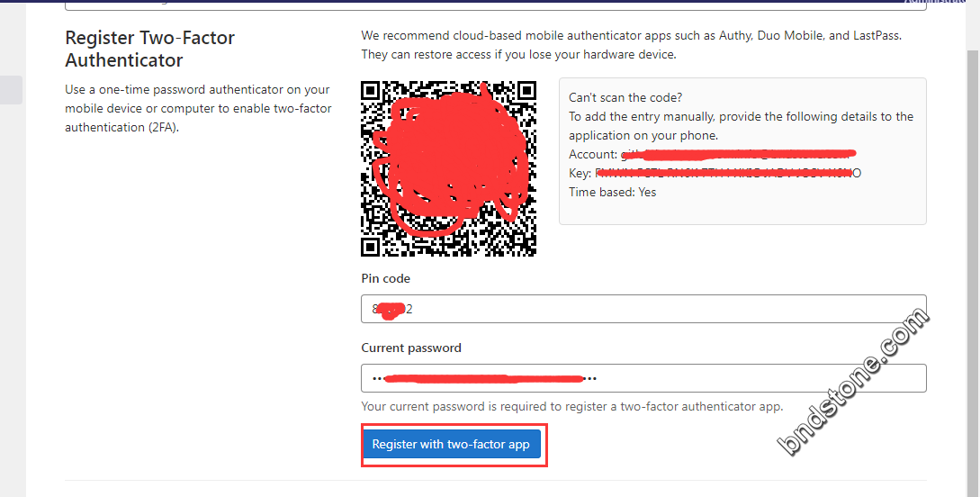Select the highlighted gray sidebar item
This screenshot has height=497, width=980.
point(12,90)
